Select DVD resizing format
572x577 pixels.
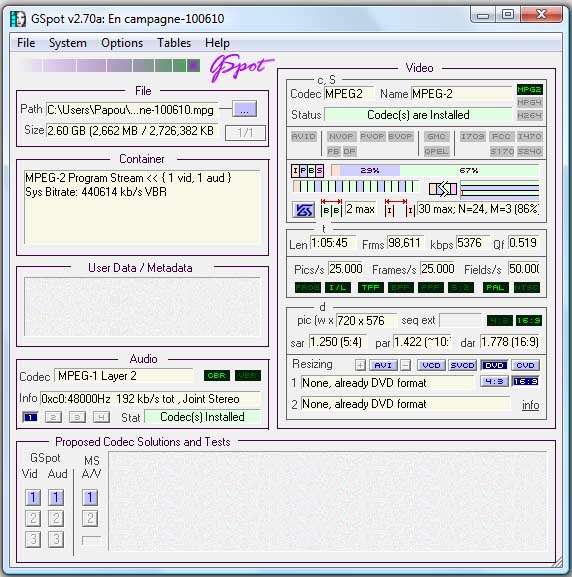coord(494,365)
